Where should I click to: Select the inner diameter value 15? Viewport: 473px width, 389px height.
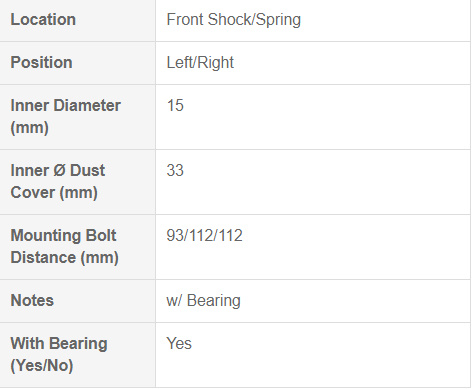(175, 105)
